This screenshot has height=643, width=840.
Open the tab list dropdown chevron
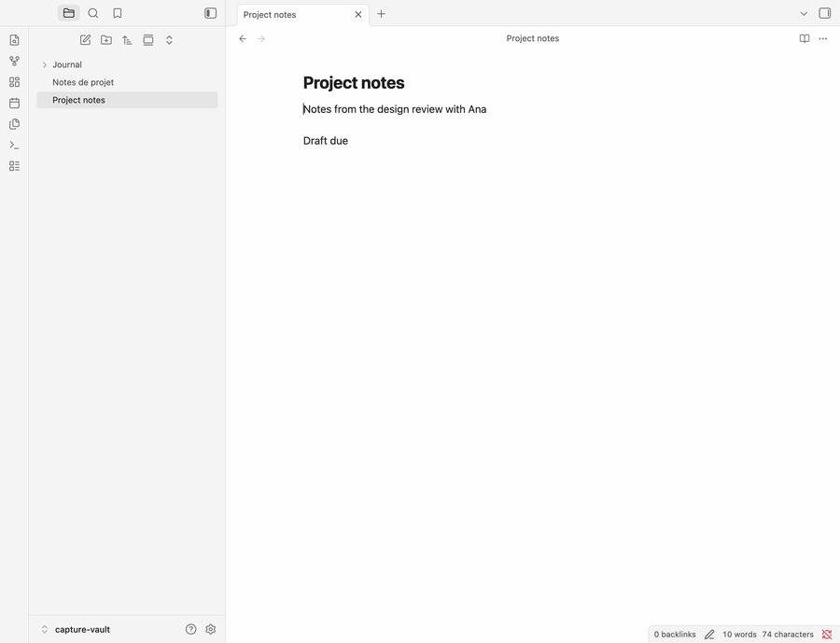click(x=804, y=14)
